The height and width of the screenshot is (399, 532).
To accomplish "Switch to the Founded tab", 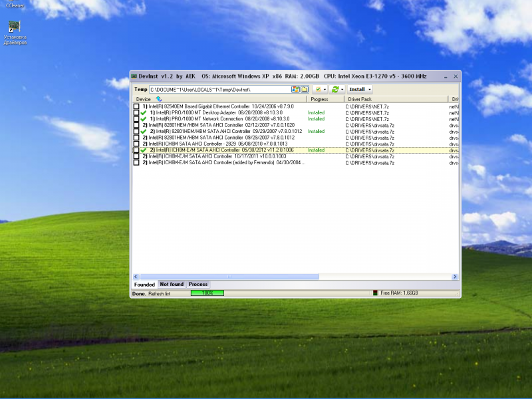I will click(x=144, y=285).
